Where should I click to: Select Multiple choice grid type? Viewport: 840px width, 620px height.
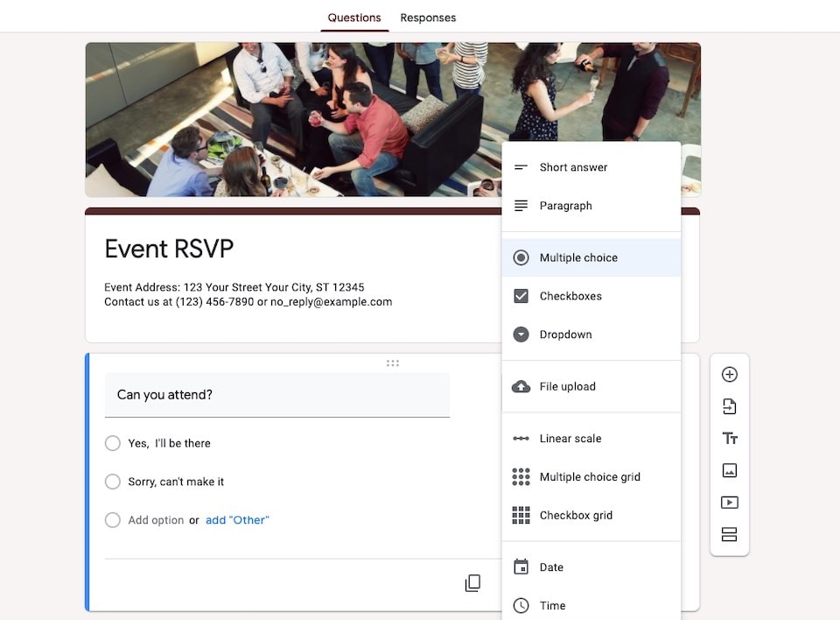tap(591, 476)
